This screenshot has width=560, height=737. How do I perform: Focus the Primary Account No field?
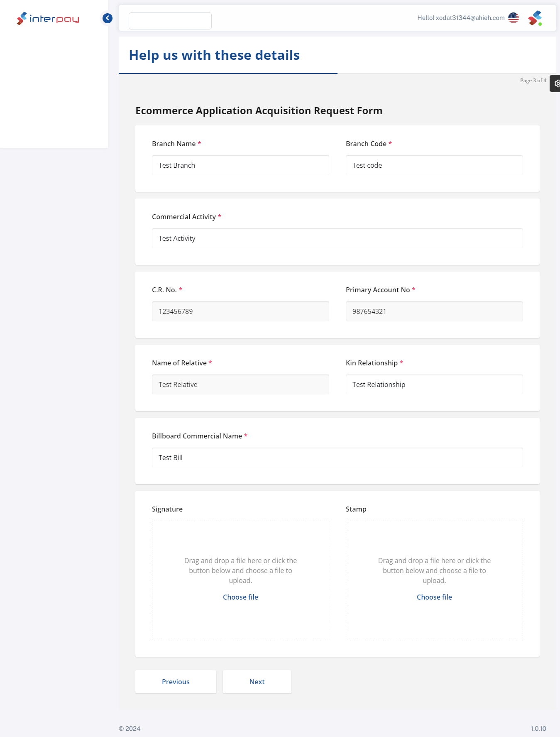coord(434,311)
